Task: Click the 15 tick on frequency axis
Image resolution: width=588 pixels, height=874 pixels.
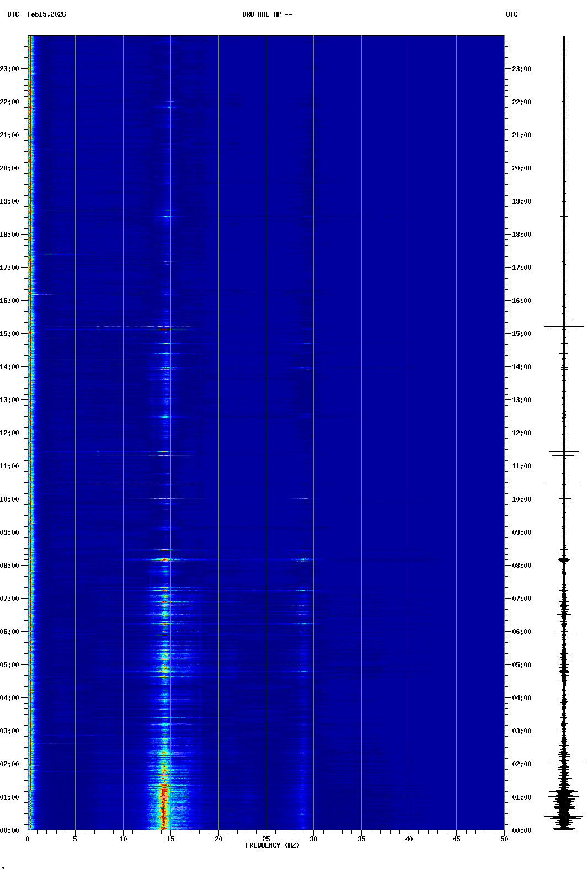Action: [170, 839]
